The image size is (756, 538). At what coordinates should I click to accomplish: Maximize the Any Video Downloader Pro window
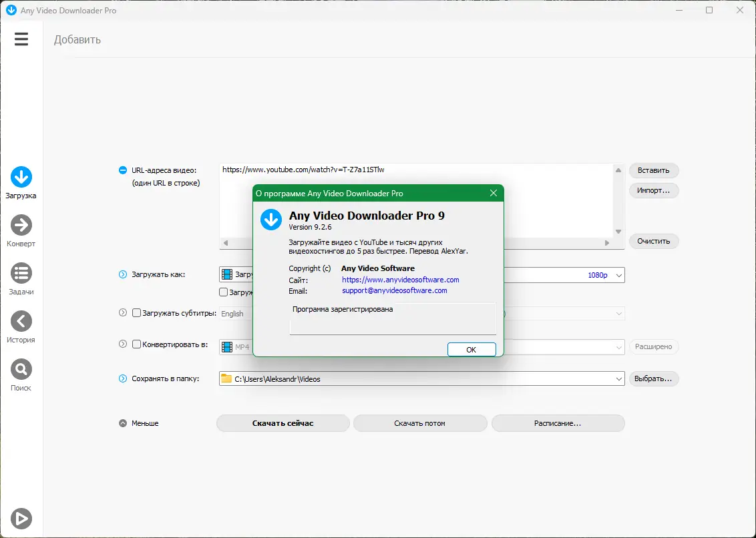(709, 10)
